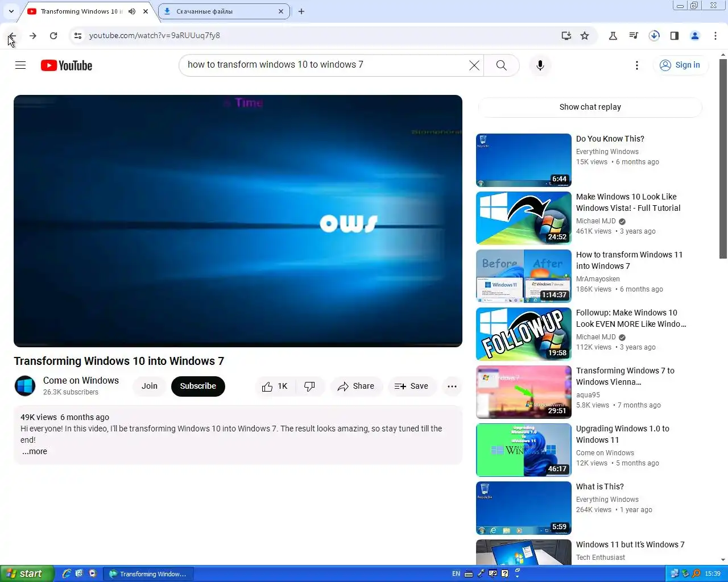Run search with the magnifier button
The height and width of the screenshot is (582, 728).
(x=501, y=65)
